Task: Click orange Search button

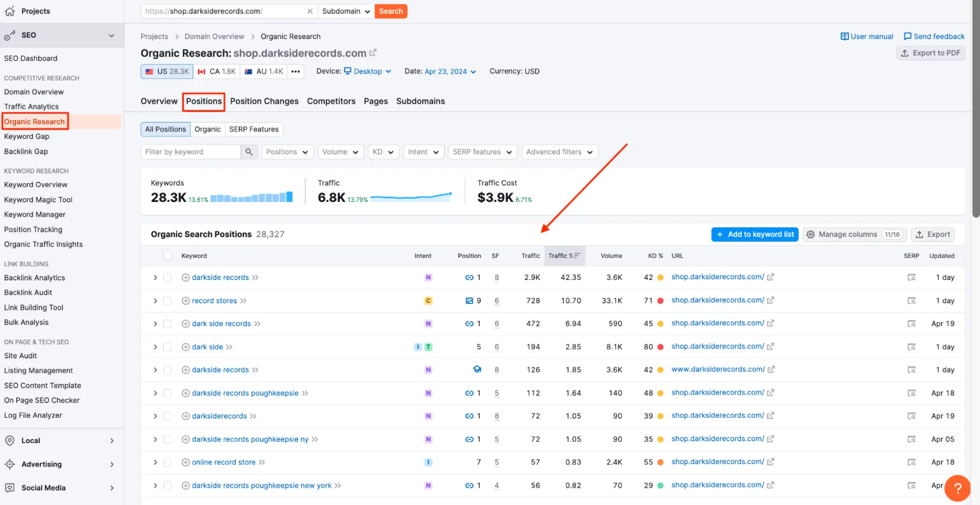Action: point(391,11)
